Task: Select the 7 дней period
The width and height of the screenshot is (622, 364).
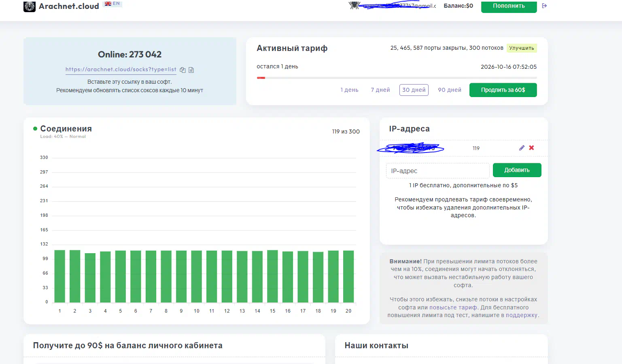Action: coord(380,90)
